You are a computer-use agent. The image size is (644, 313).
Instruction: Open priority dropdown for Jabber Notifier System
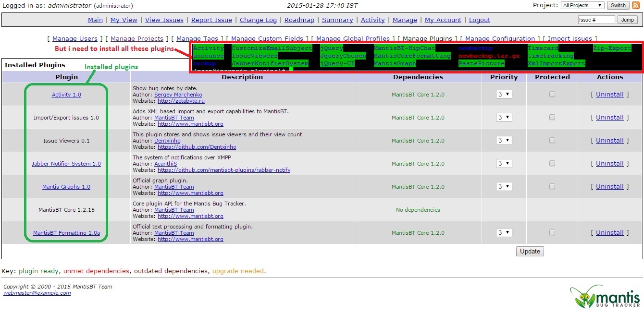(x=504, y=164)
